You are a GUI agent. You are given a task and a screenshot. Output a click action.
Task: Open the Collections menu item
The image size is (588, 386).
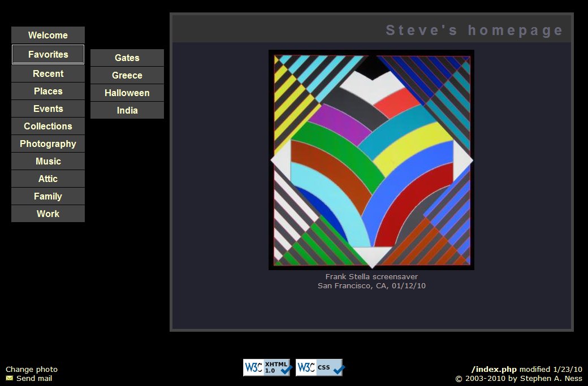(x=48, y=126)
